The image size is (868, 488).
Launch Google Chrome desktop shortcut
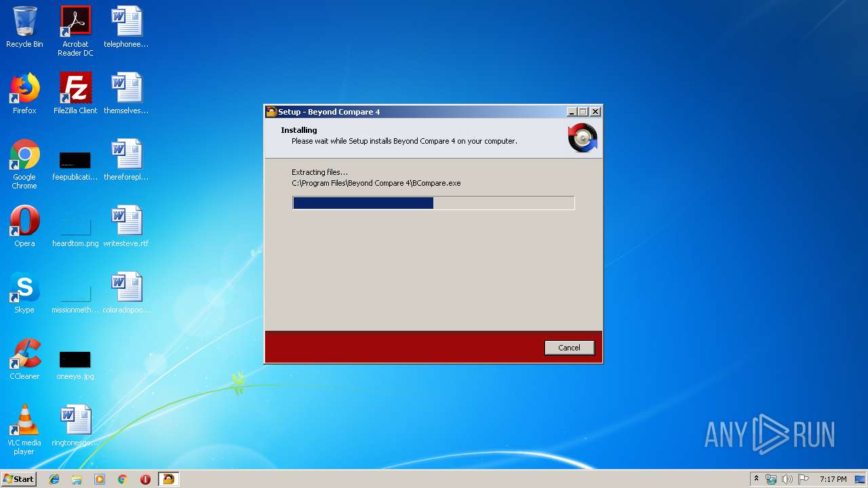24,164
